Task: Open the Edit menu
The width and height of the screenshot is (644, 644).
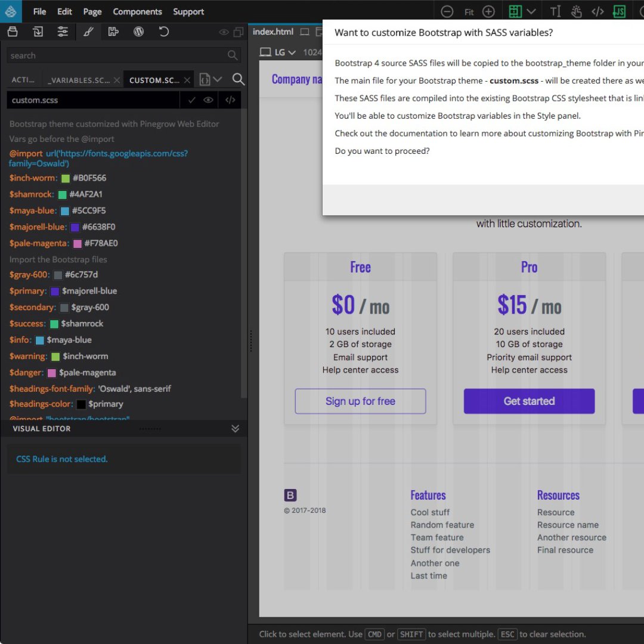Action: click(64, 11)
